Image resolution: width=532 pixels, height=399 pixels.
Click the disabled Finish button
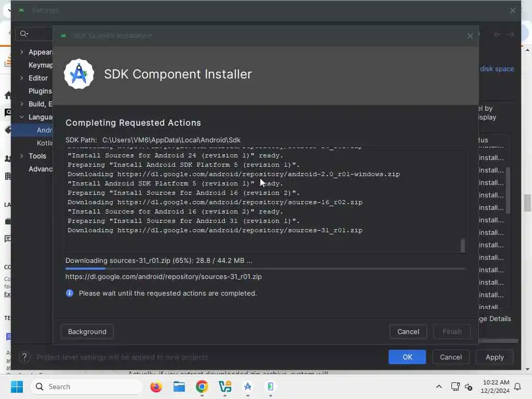pos(452,331)
